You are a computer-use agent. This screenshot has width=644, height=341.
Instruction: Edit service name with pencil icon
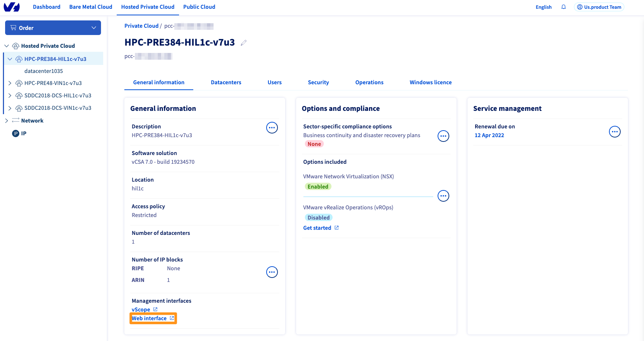244,43
